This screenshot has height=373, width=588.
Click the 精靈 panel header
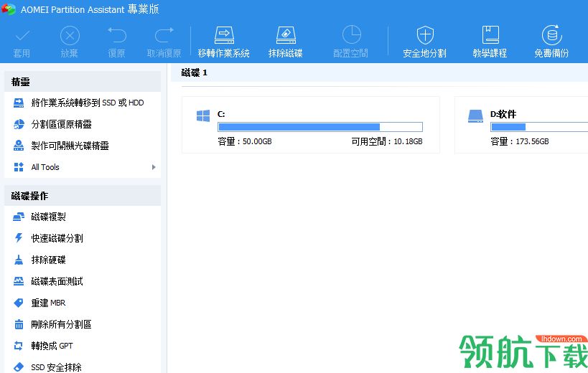83,82
